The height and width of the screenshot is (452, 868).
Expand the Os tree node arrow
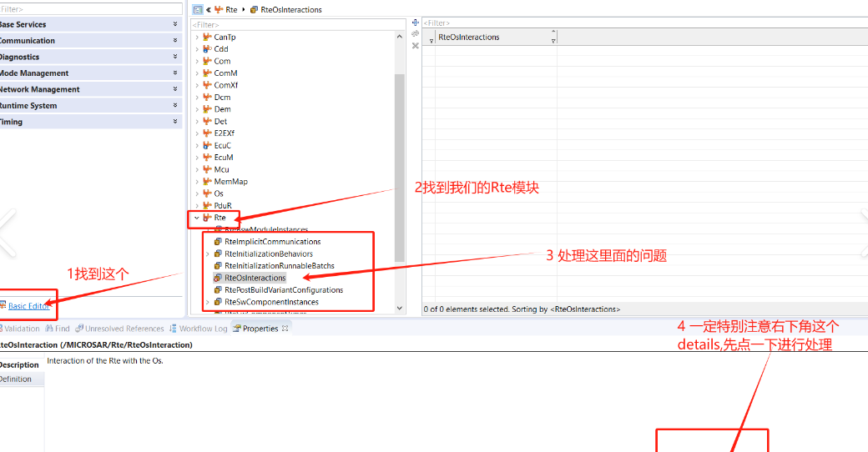[x=196, y=193]
